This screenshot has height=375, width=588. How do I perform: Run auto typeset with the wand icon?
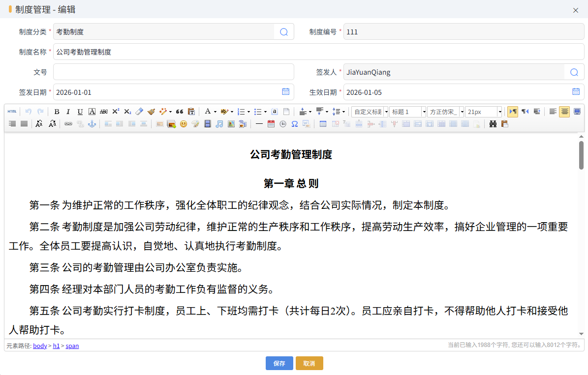(163, 112)
